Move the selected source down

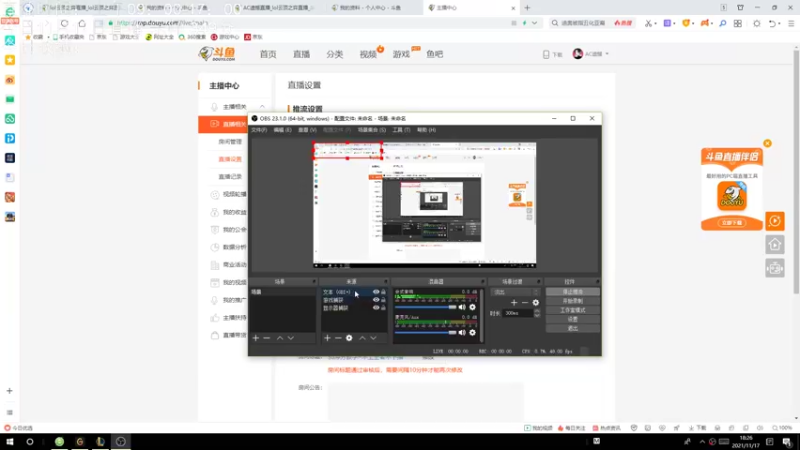click(x=373, y=338)
